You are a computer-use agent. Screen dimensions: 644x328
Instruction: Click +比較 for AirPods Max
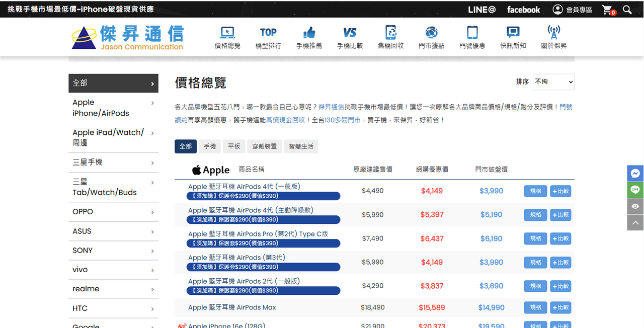tap(560, 307)
